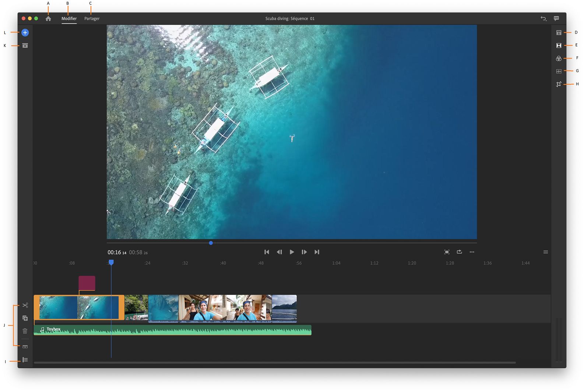Click the 1:04 ruler mark
The image size is (584, 392).
[336, 263]
